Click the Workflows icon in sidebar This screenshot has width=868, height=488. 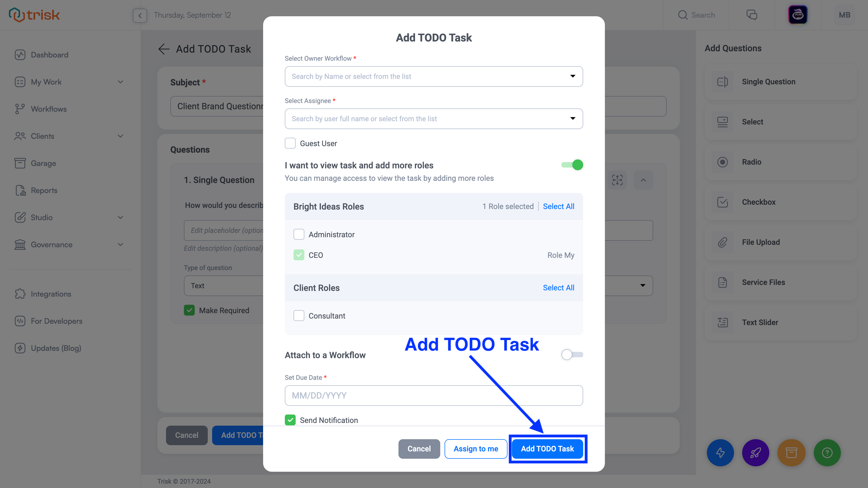click(20, 109)
